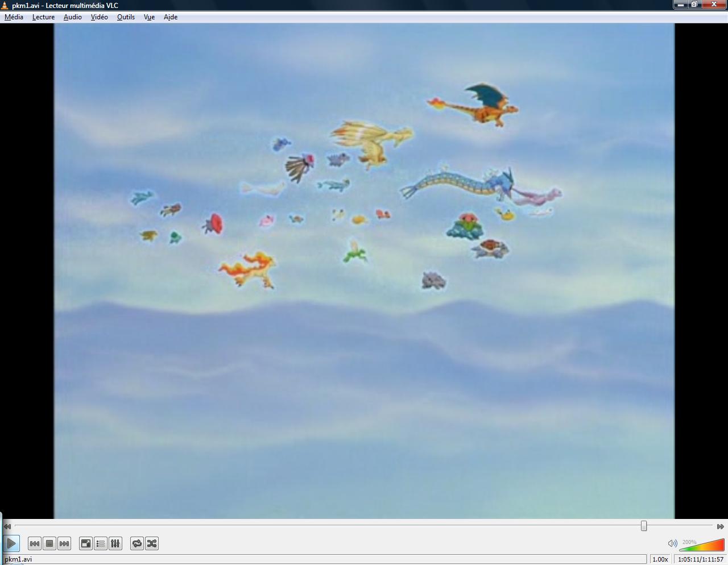The height and width of the screenshot is (565, 728).
Task: Open the Outils menu
Action: [126, 17]
